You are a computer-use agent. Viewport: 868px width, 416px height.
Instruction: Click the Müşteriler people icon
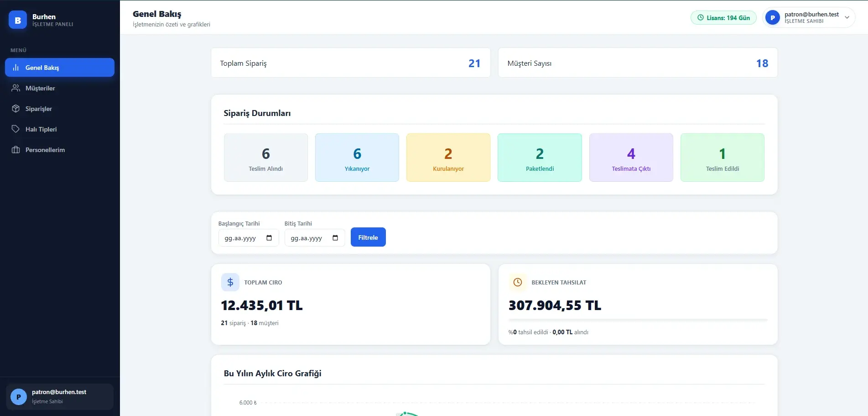pyautogui.click(x=16, y=88)
